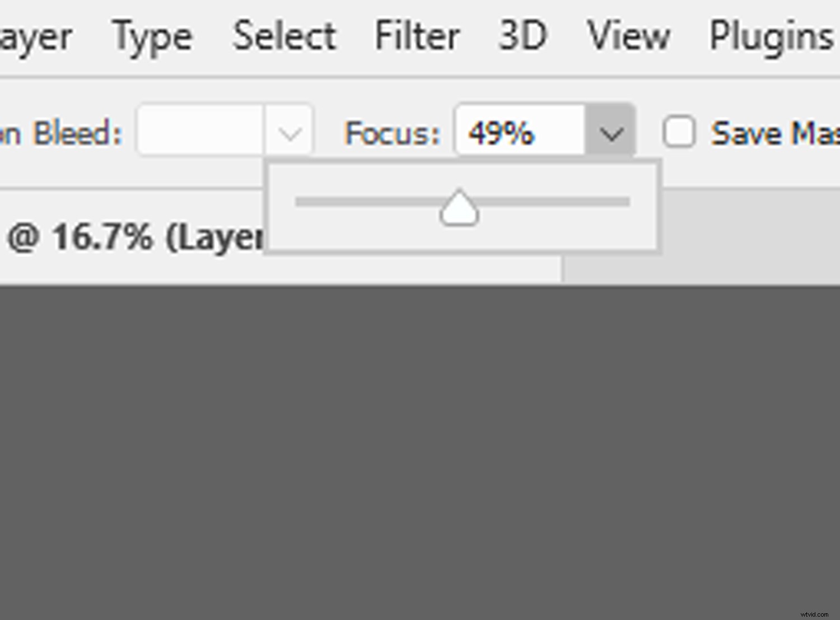This screenshot has height=620, width=840.
Task: Select the Focus slider handle
Action: tap(459, 207)
